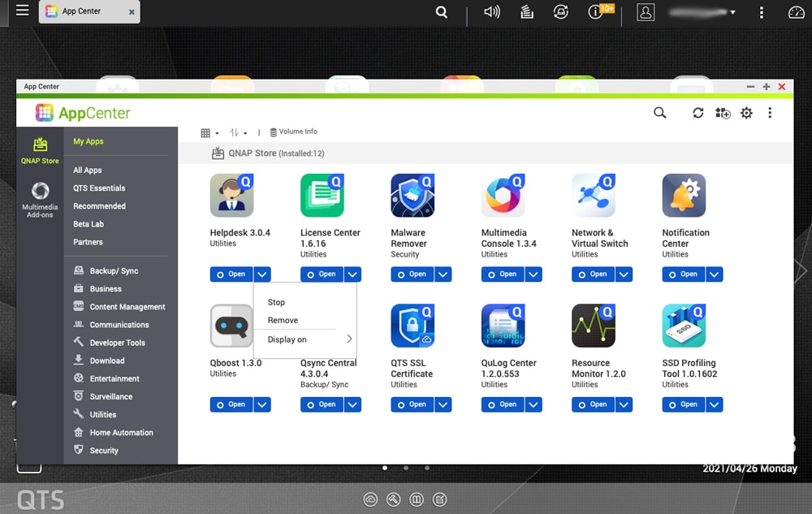Image resolution: width=812 pixels, height=514 pixels.
Task: Select Multimedia Add-ons in the left rail
Action: (x=40, y=200)
